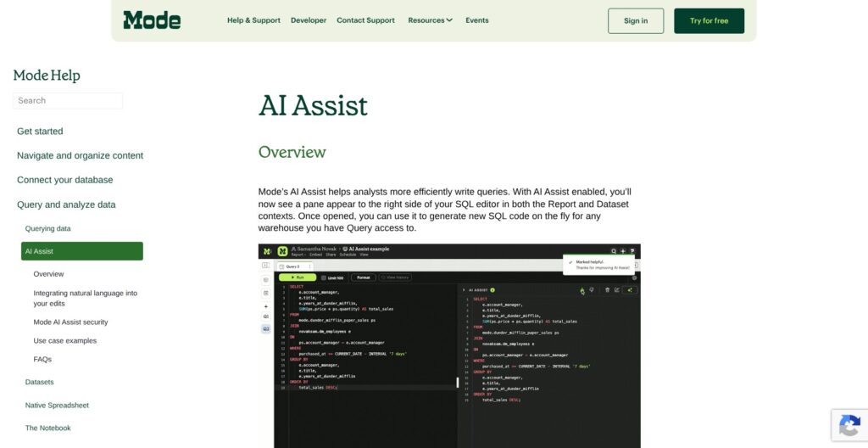868x448 pixels.
Task: Go to Developer section
Action: (x=309, y=20)
